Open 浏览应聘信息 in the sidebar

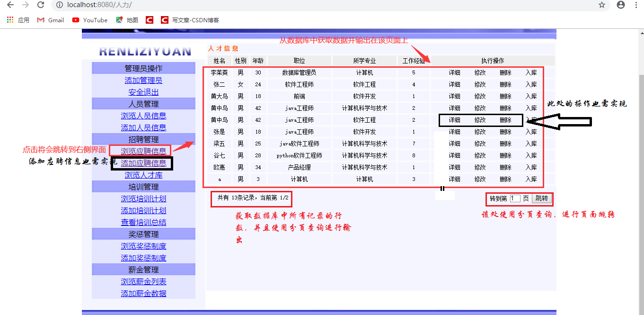point(143,151)
